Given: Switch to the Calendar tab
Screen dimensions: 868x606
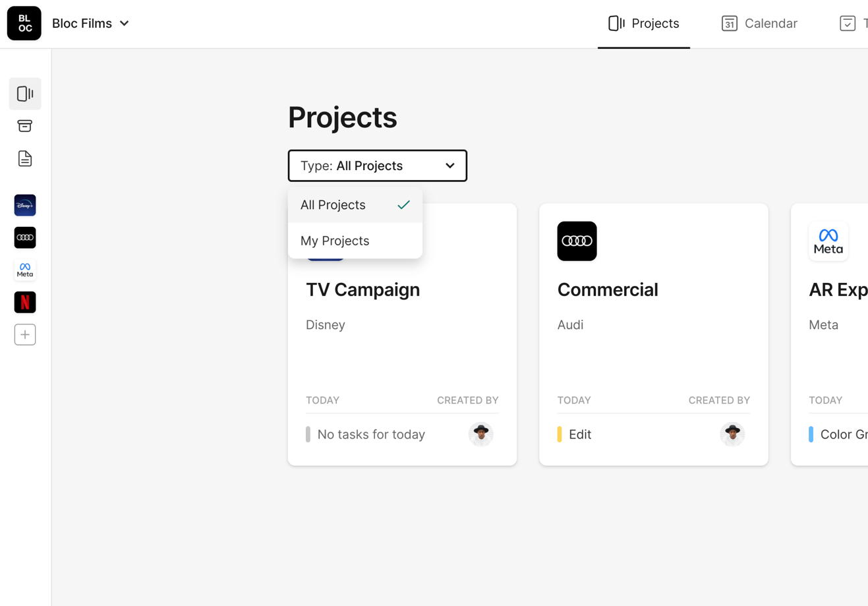Looking at the screenshot, I should pyautogui.click(x=759, y=24).
